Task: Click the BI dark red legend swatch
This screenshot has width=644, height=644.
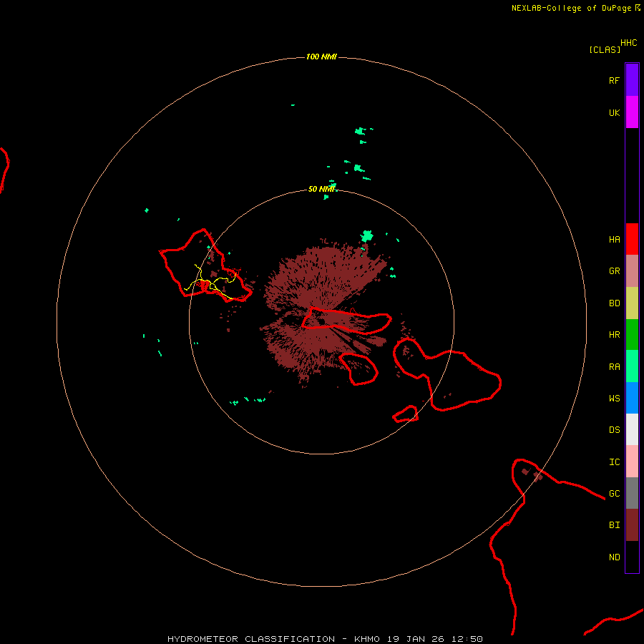Action: [x=632, y=525]
